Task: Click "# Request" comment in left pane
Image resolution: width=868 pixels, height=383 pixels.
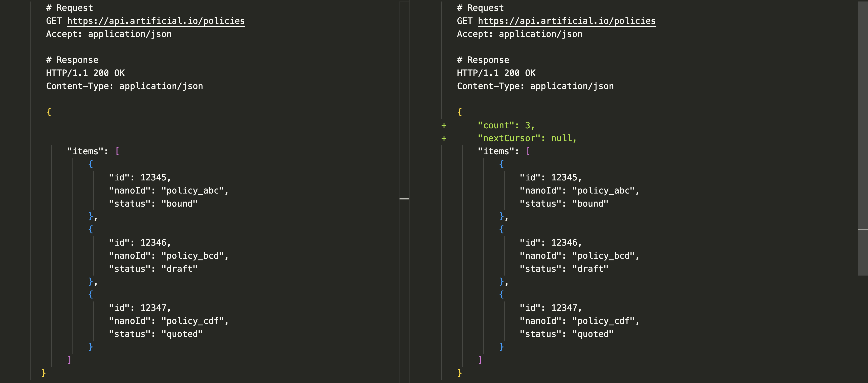Action: point(69,8)
